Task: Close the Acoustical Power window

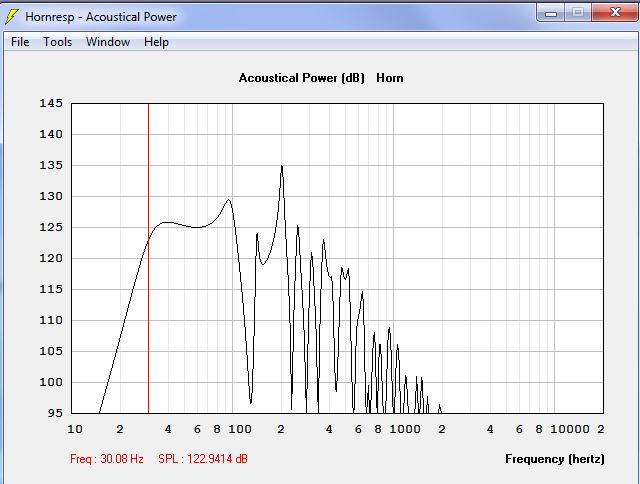Action: point(615,13)
